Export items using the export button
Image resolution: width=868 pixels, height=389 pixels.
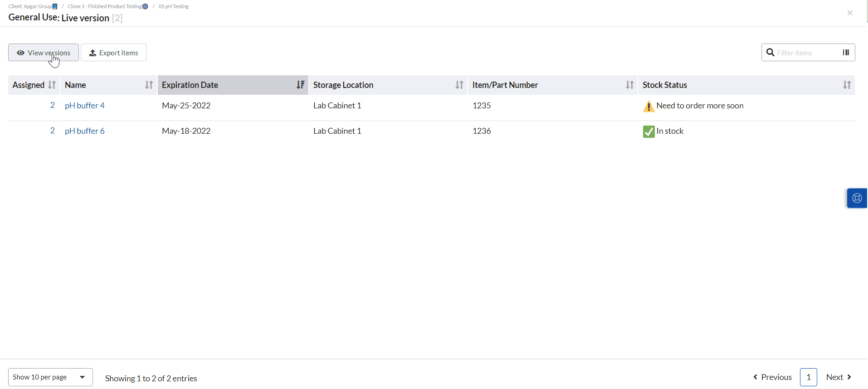pos(113,53)
